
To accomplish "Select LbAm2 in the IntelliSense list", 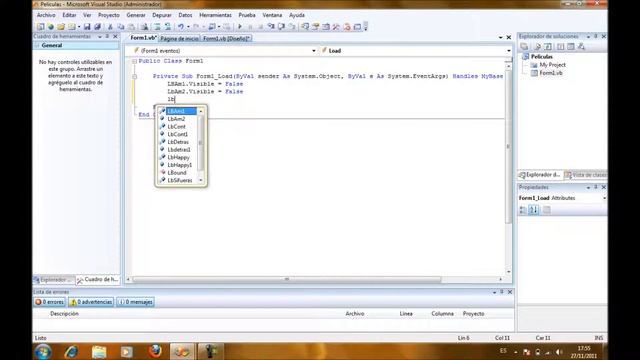I will tap(176, 119).
